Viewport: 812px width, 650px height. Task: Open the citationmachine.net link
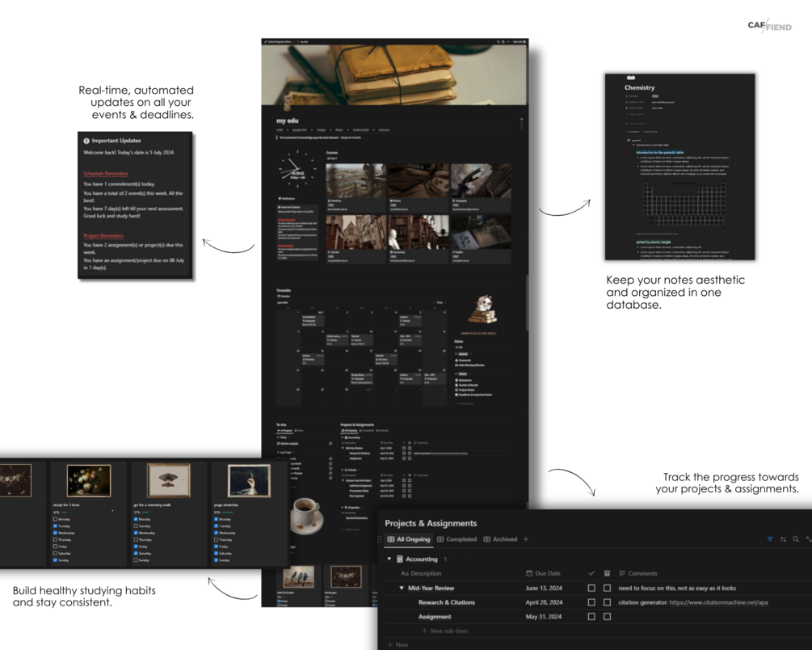(718, 602)
